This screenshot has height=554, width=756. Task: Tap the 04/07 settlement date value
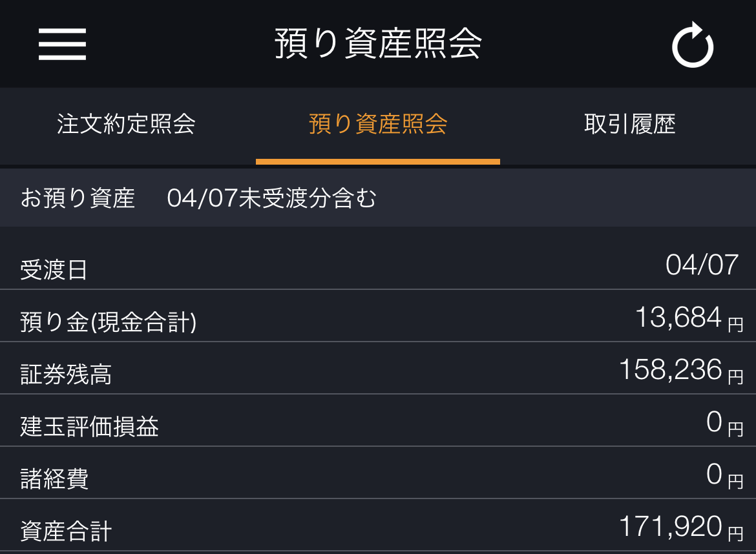(x=702, y=265)
